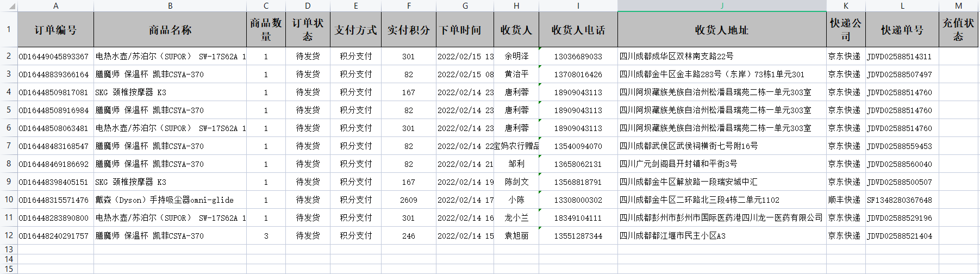Select recipient 陈剑文

tap(516, 182)
